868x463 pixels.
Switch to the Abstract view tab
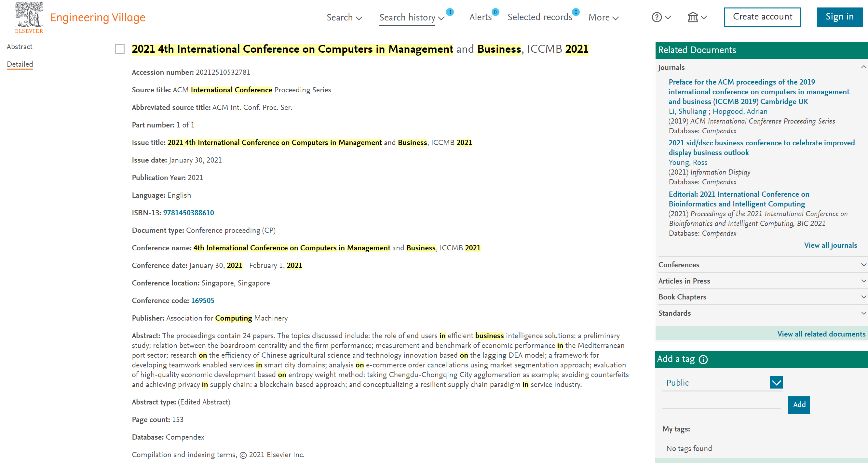(20, 46)
